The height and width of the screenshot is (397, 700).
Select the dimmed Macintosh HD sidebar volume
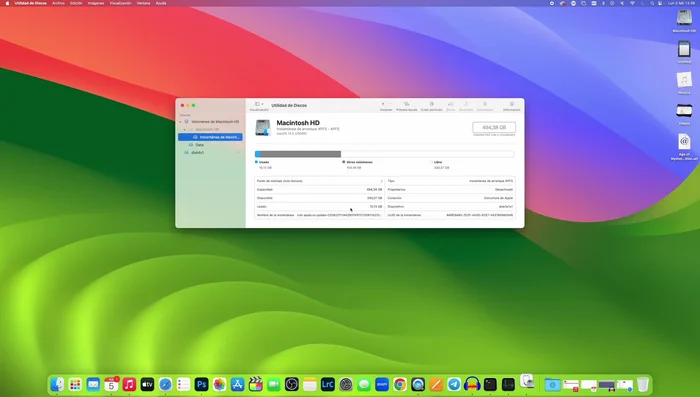tap(207, 130)
